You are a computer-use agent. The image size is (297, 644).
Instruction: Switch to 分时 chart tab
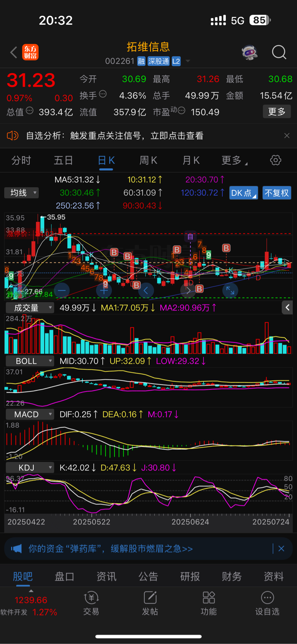(x=21, y=161)
